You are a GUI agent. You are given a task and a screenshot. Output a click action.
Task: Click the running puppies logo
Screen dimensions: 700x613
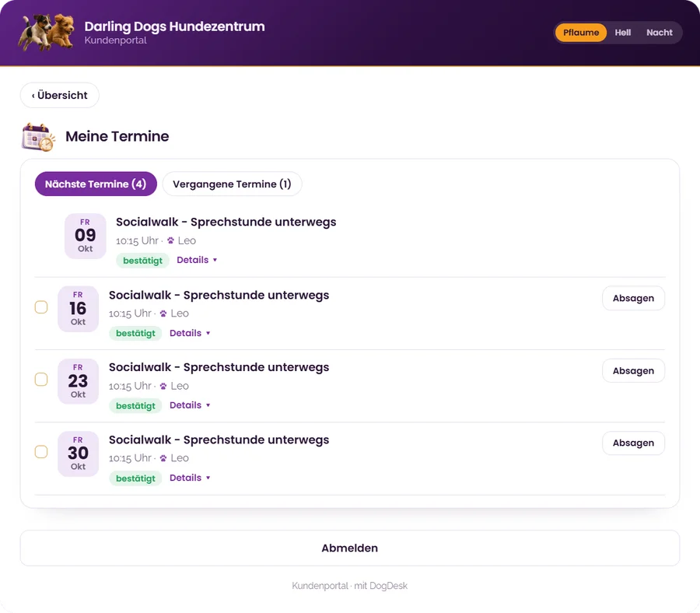46,32
